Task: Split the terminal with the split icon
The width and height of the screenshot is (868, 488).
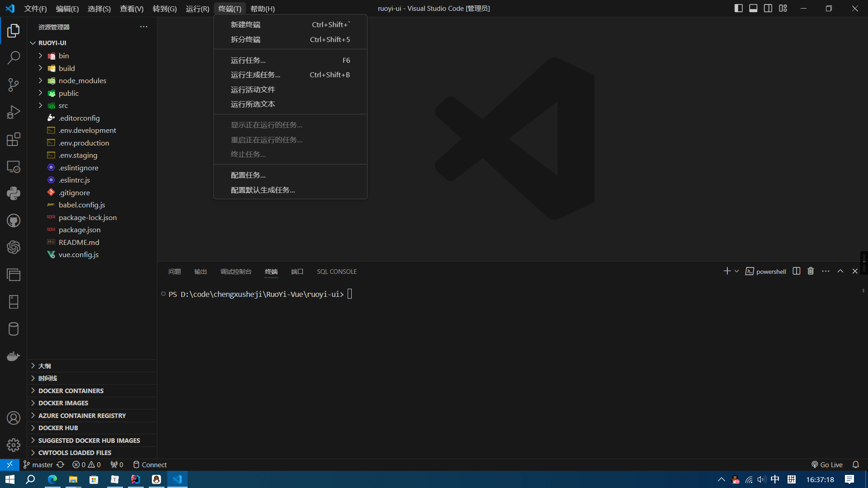Action: (x=796, y=271)
